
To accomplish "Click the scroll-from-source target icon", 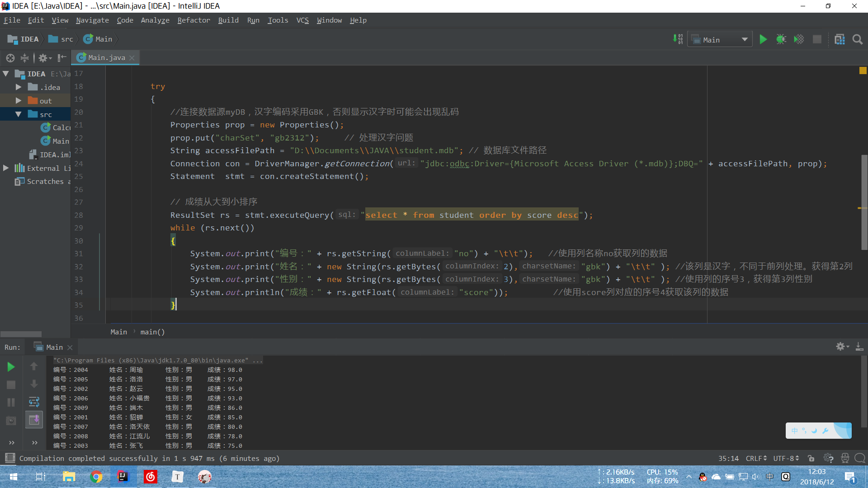I will (10, 58).
